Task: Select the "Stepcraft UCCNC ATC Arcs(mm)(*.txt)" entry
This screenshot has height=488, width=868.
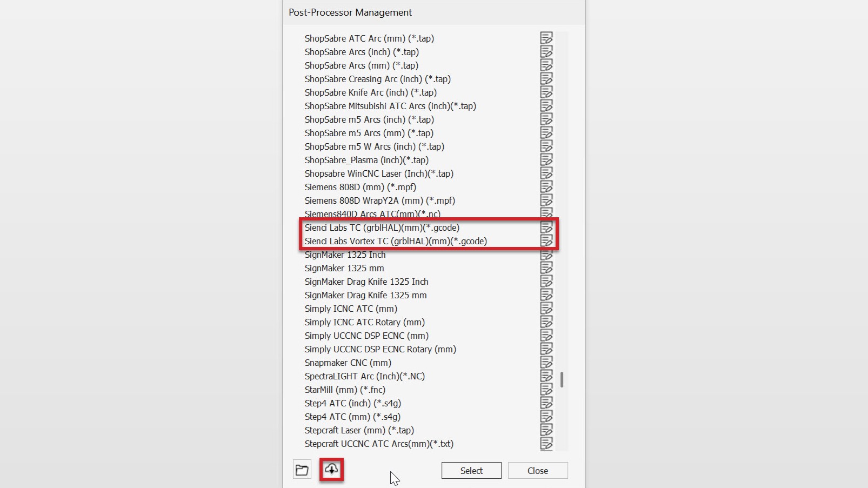Action: pyautogui.click(x=379, y=444)
